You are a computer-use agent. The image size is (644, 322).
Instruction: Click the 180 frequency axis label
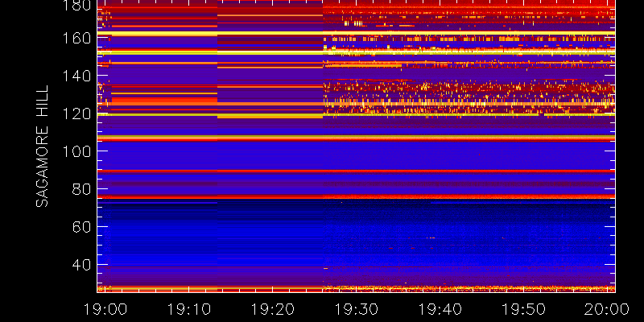point(76,6)
